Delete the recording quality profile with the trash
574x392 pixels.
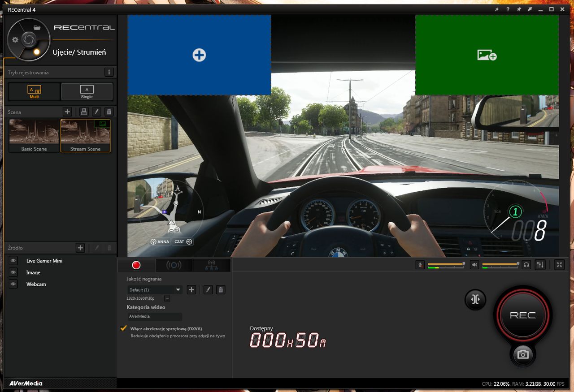pyautogui.click(x=221, y=290)
